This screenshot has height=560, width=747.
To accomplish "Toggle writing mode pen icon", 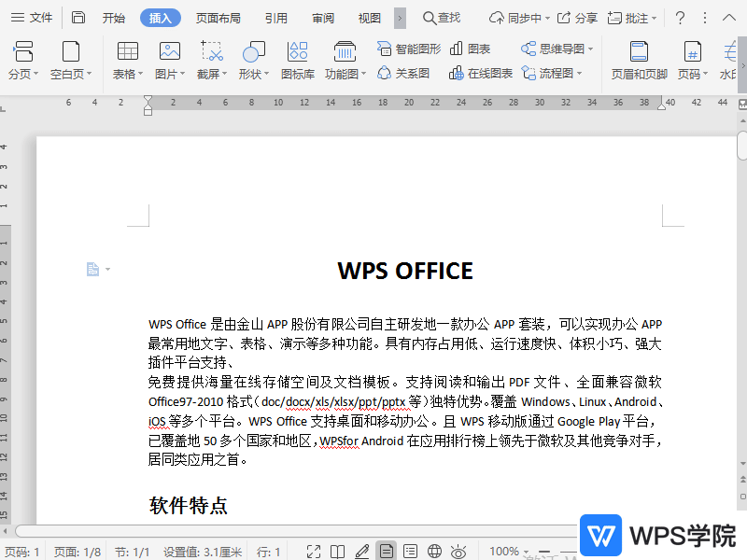I will (x=362, y=552).
